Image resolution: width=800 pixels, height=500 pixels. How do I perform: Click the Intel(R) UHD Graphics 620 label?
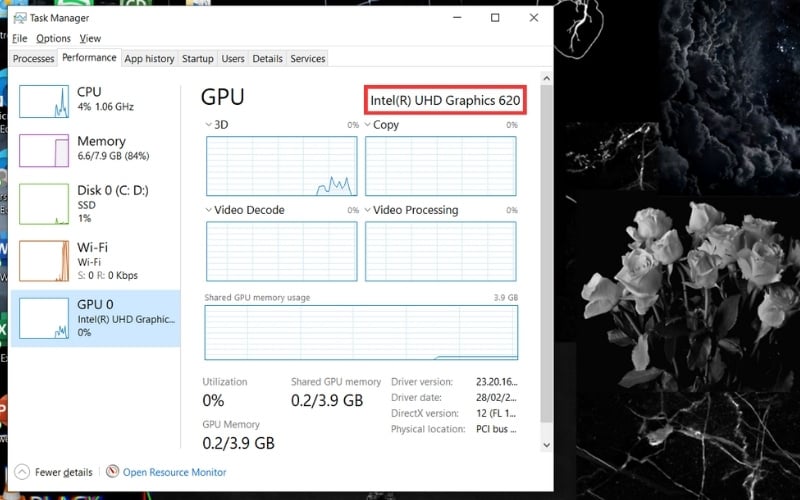[445, 101]
